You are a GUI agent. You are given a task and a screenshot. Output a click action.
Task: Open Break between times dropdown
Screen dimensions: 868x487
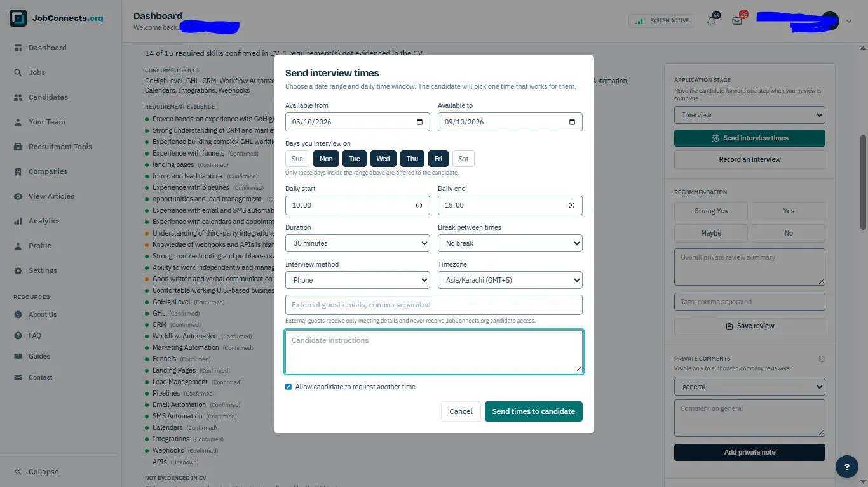pos(510,243)
